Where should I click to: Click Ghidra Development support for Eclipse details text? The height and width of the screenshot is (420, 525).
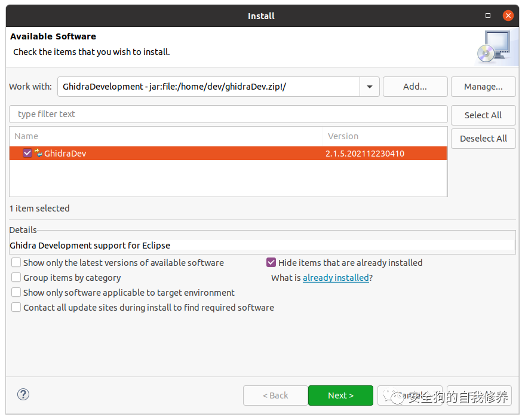(90, 246)
